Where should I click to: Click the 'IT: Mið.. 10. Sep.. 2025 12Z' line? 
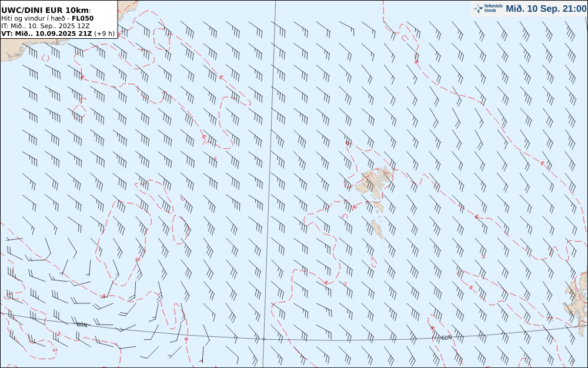45,26
